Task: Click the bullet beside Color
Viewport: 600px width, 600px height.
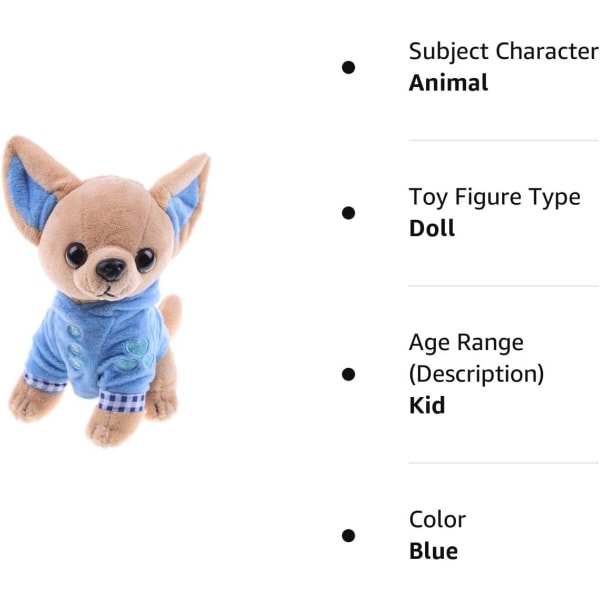Action: [x=348, y=535]
